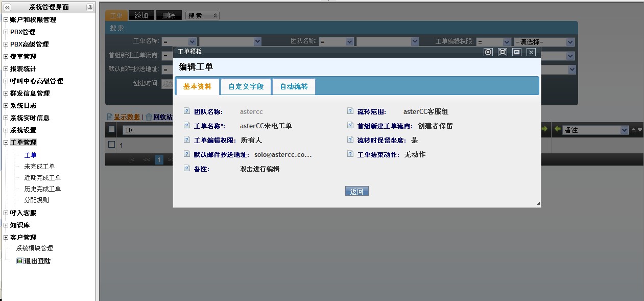Open the 自动流转 tab
The height and width of the screenshot is (301, 644).
(x=294, y=87)
